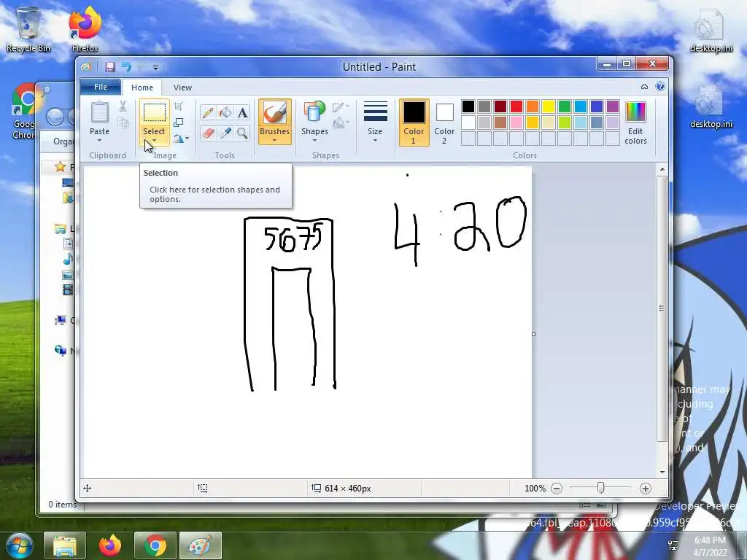Image resolution: width=747 pixels, height=560 pixels.
Task: Click zoom out minus button
Action: tap(556, 489)
